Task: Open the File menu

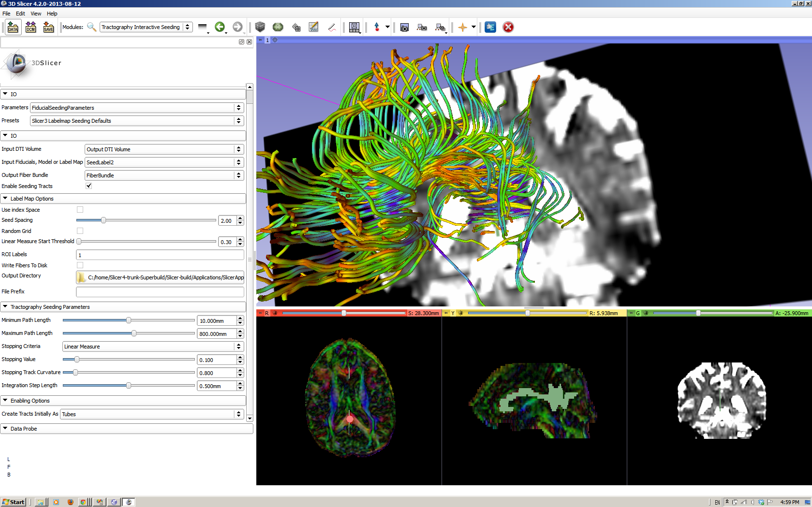Action: click(6, 14)
